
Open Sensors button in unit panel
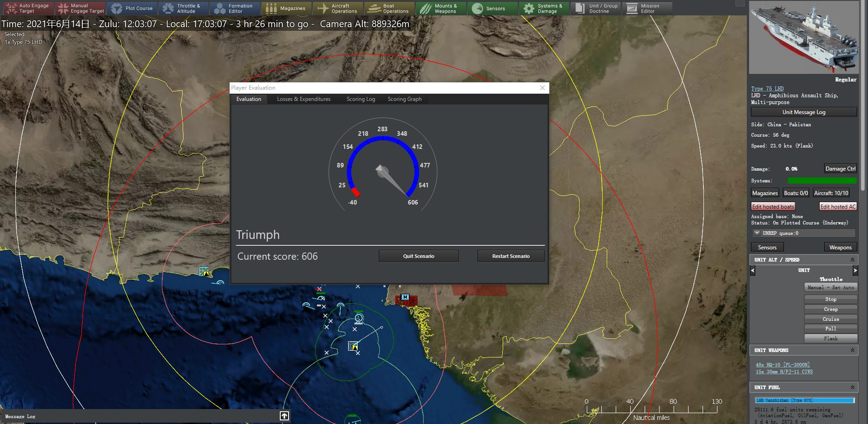point(767,248)
